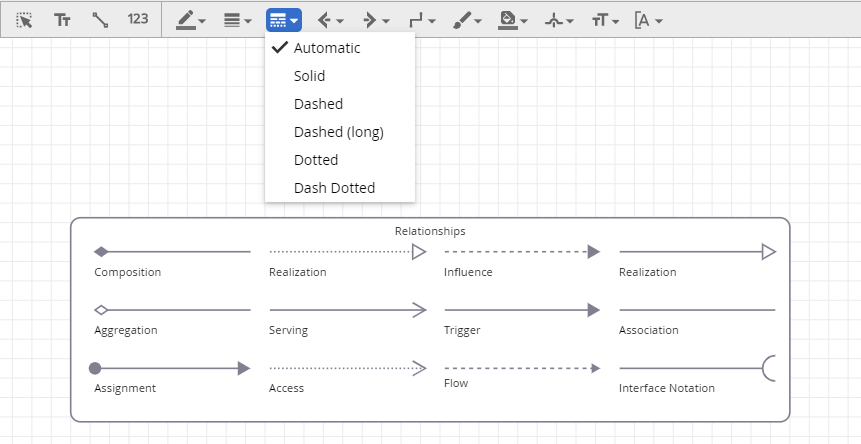Select the checked Automatic line style

click(x=327, y=48)
